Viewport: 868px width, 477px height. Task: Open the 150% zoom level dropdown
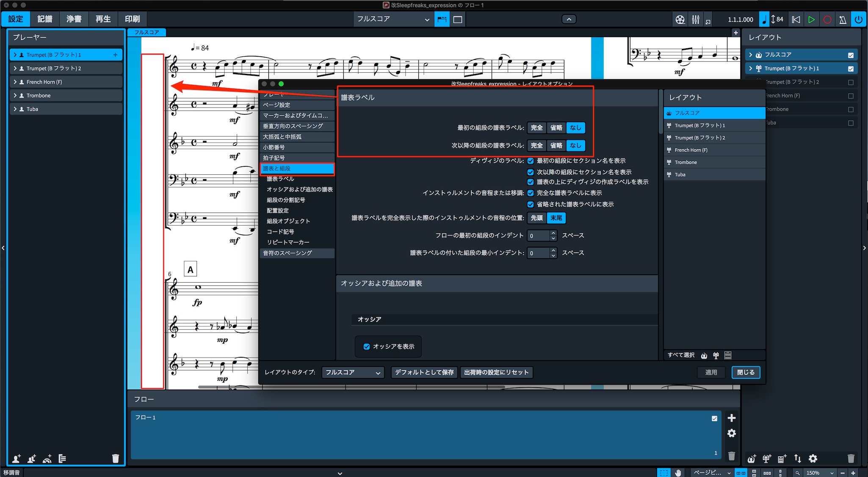pyautogui.click(x=819, y=473)
